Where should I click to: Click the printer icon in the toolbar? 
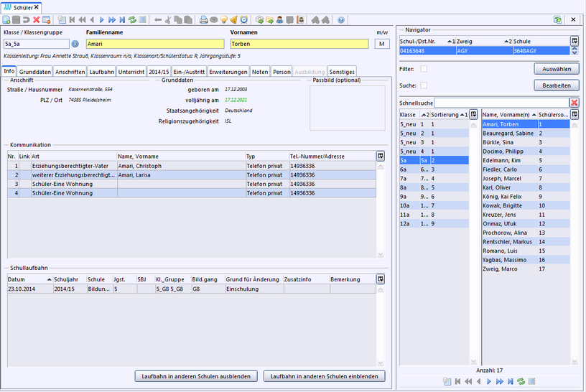pos(204,20)
